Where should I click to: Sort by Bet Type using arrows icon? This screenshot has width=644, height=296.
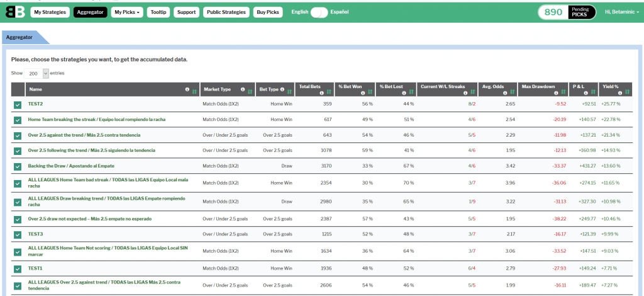[289, 91]
